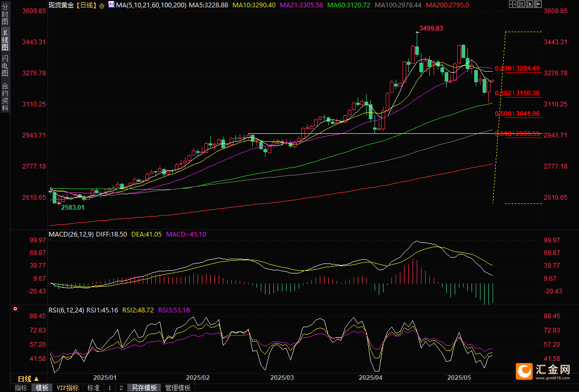The width and height of the screenshot is (579, 392).
Task: Click the MACD(26,12,9) indicator label
Action: coord(69,234)
